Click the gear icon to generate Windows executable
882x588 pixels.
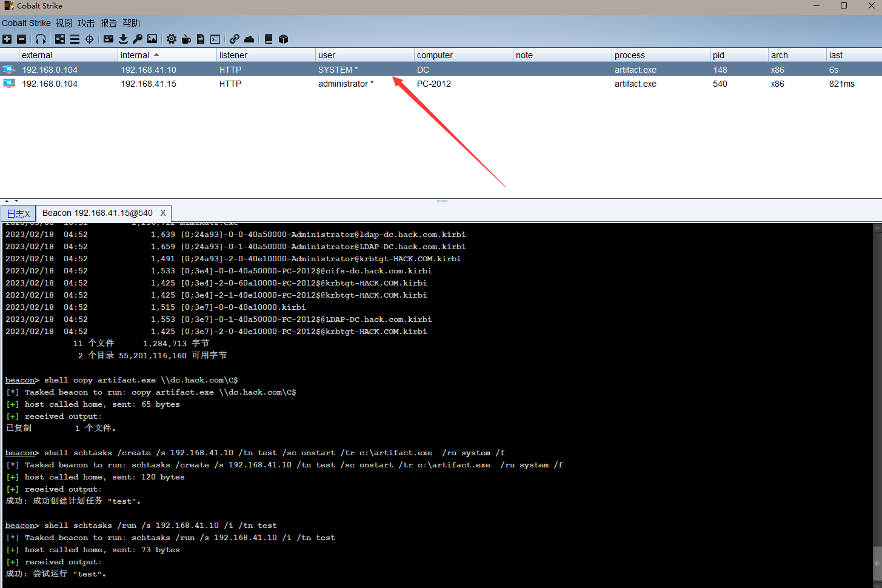172,39
